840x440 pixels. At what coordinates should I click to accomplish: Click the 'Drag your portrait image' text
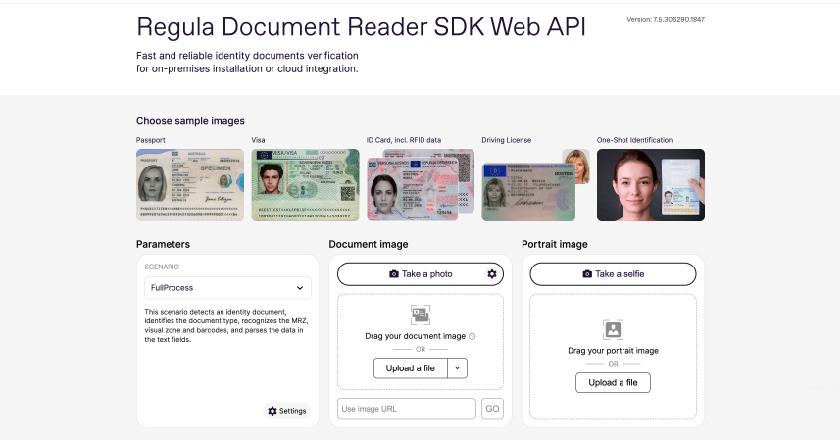(x=613, y=351)
